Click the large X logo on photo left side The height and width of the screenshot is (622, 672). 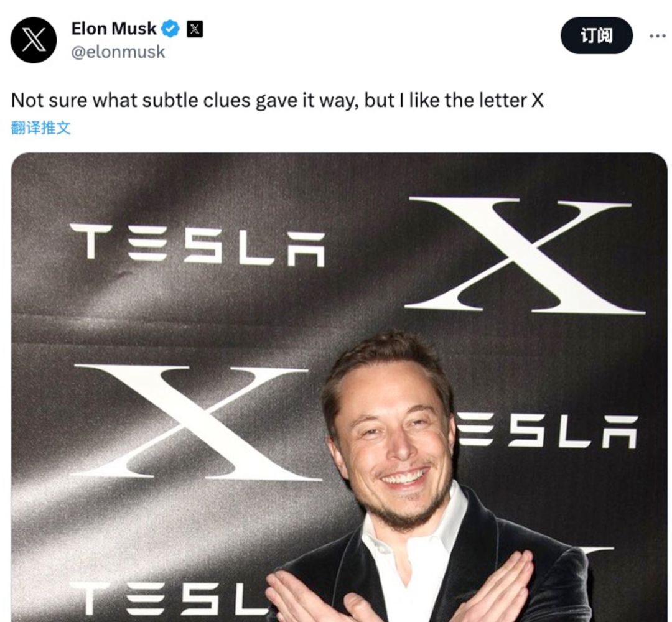tap(196, 422)
